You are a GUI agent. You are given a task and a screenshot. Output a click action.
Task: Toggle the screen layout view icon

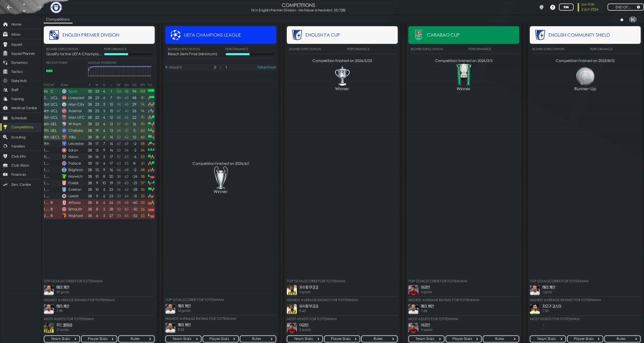633,20
